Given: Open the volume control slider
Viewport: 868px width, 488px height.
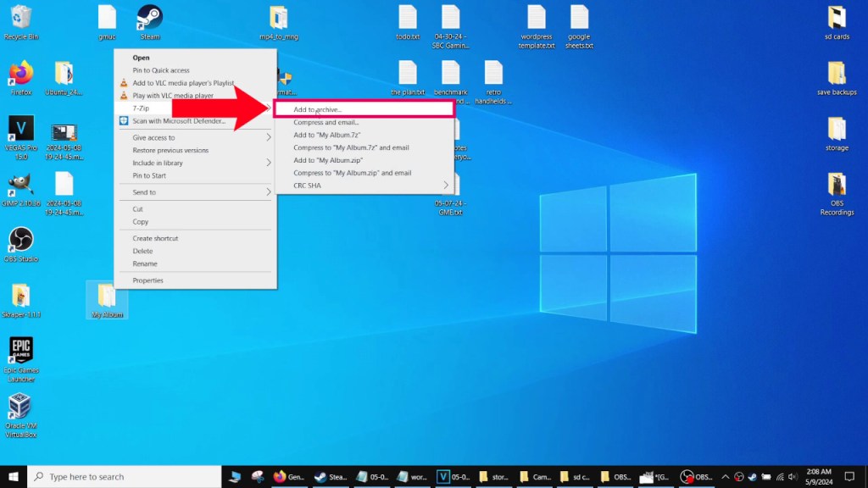Looking at the screenshot, I should click(793, 476).
